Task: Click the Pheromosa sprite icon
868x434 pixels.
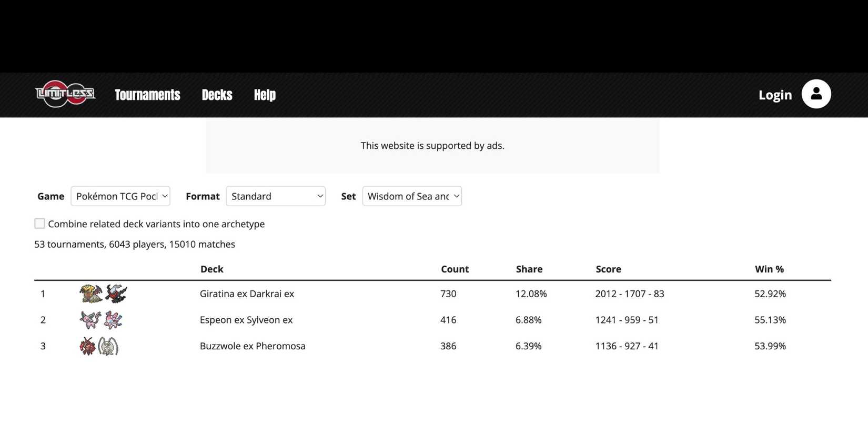Action: click(108, 346)
